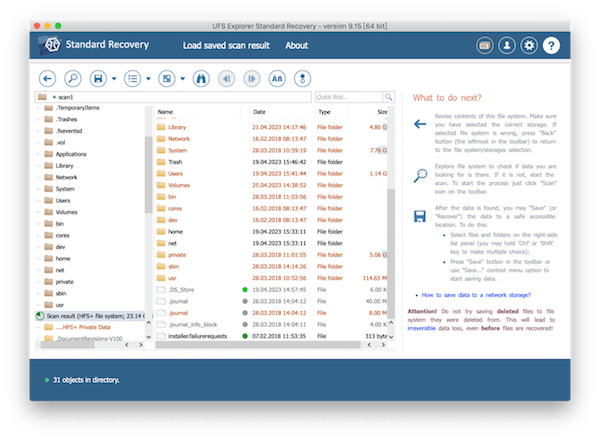Screen dimensions: 600x440
Task: Open the license card icon in header
Action: 484,46
